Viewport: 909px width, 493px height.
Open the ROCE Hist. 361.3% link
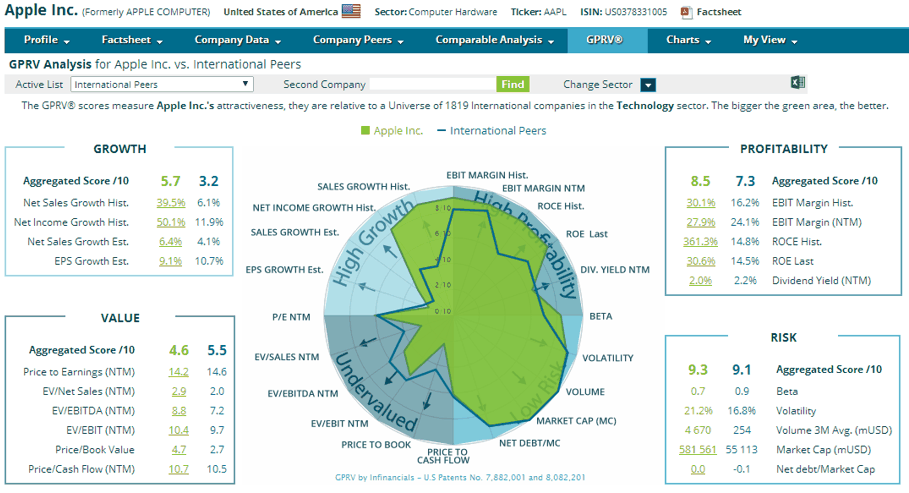(x=700, y=241)
